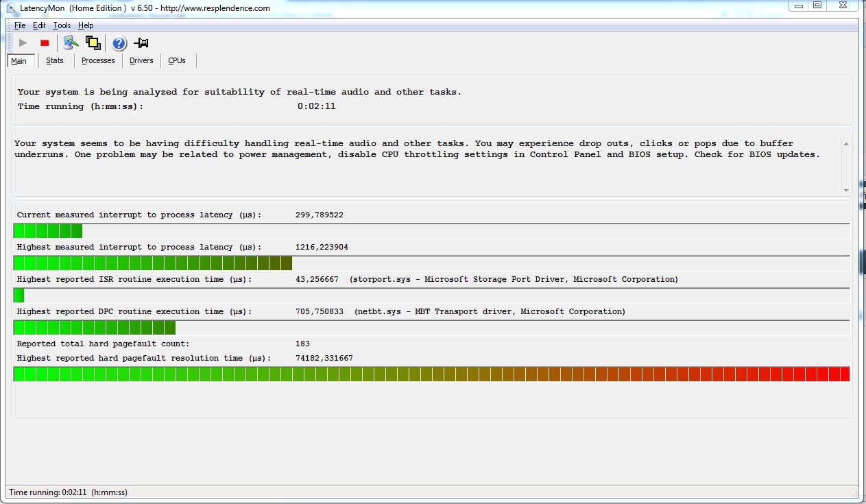Open the File menu
Screen dimensions: 866x504
pos(20,25)
